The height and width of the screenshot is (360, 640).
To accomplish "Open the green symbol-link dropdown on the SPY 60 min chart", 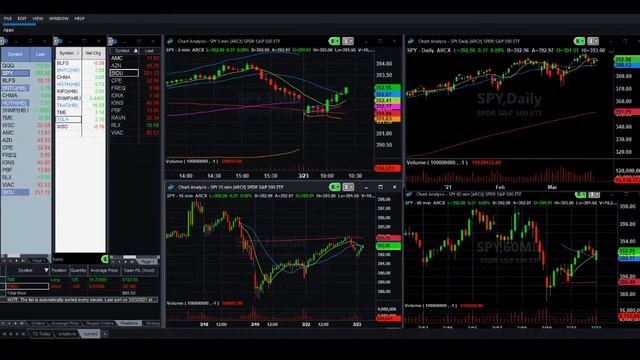I will click(x=580, y=195).
